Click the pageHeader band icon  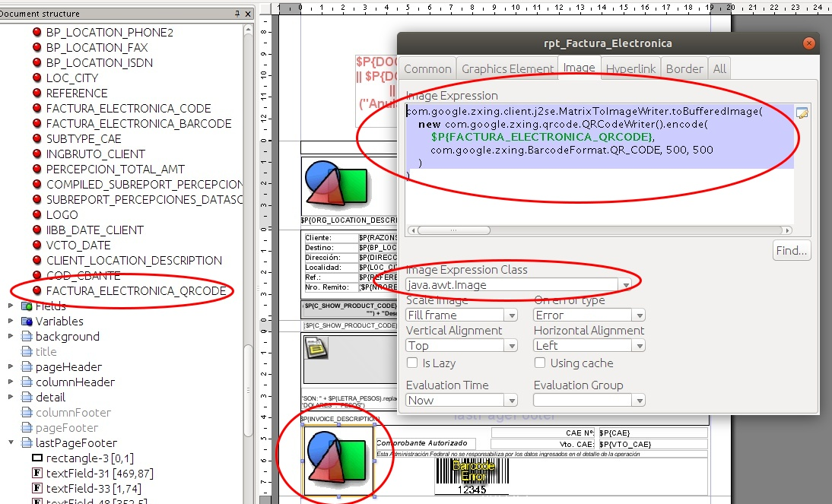tap(27, 366)
